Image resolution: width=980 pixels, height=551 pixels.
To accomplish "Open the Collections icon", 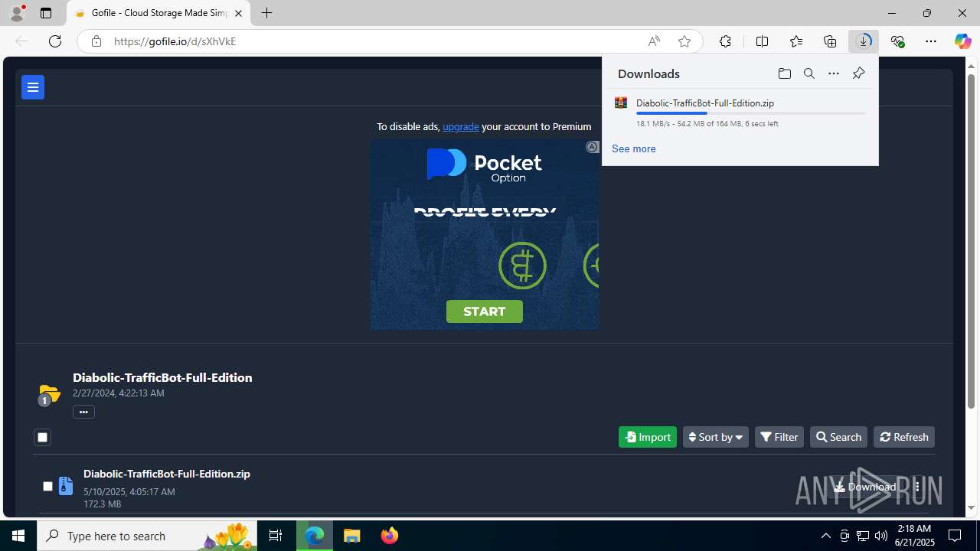I will (x=830, y=41).
